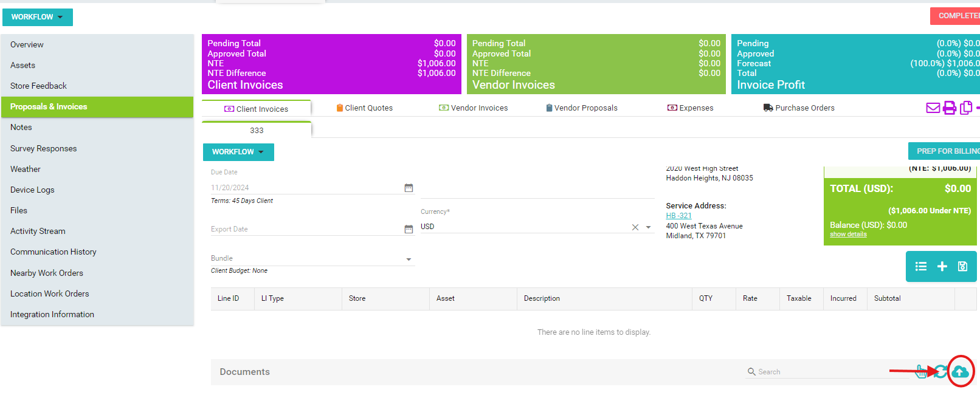The width and height of the screenshot is (980, 412).
Task: Open the Export Date calendar picker
Action: [409, 229]
